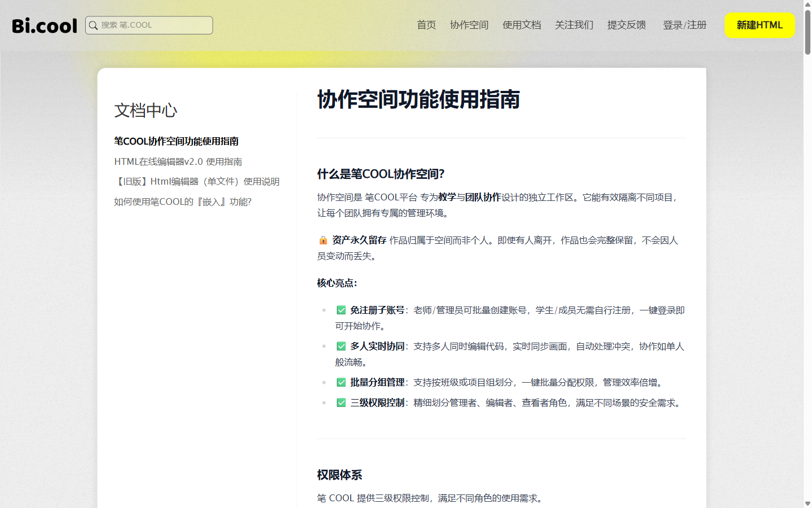Open the 使用文档 nav item
812x508 pixels.
[x=522, y=25]
